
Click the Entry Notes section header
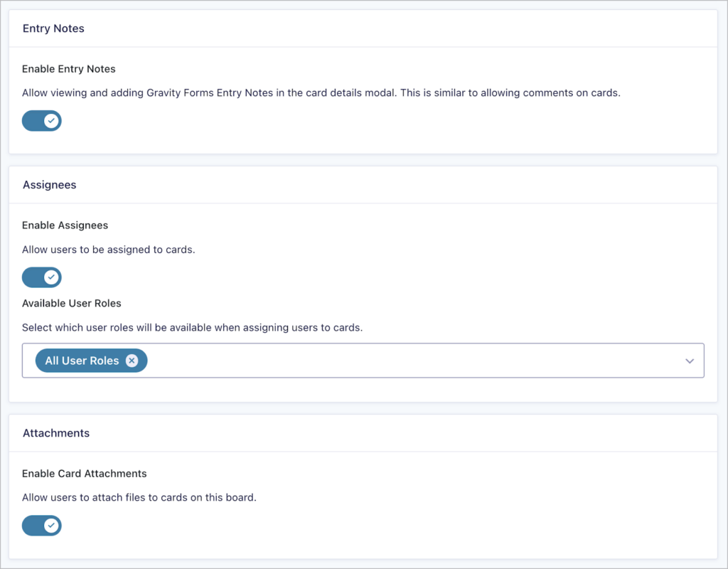point(53,29)
